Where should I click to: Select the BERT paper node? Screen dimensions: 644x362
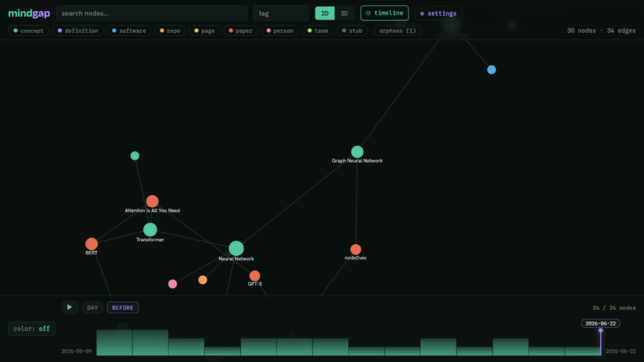(x=91, y=244)
